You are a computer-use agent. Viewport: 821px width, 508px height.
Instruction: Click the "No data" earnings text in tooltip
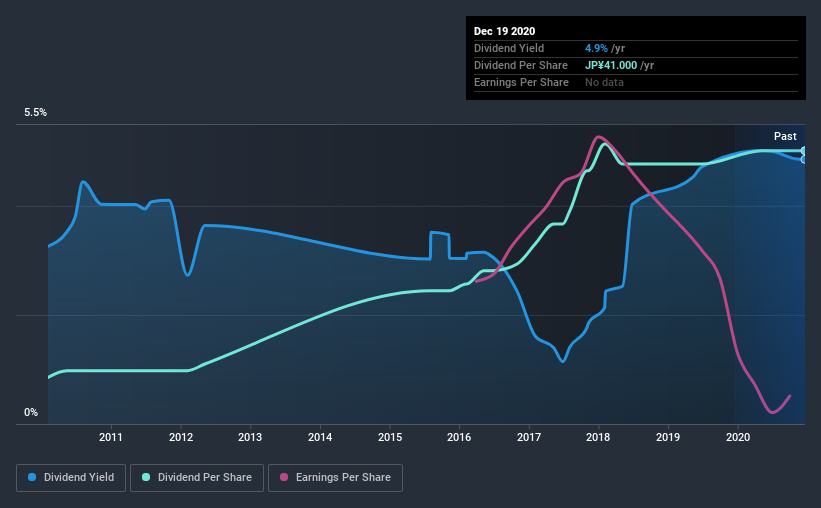coord(604,82)
